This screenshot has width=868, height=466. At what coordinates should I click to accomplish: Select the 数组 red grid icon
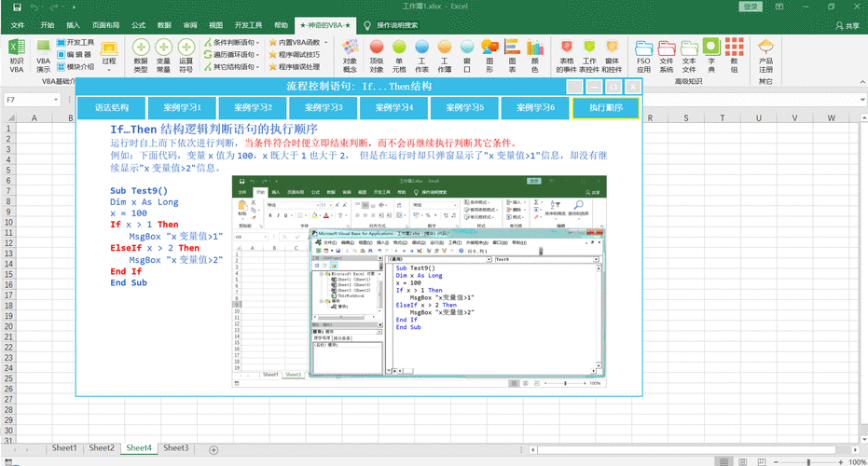(x=734, y=55)
